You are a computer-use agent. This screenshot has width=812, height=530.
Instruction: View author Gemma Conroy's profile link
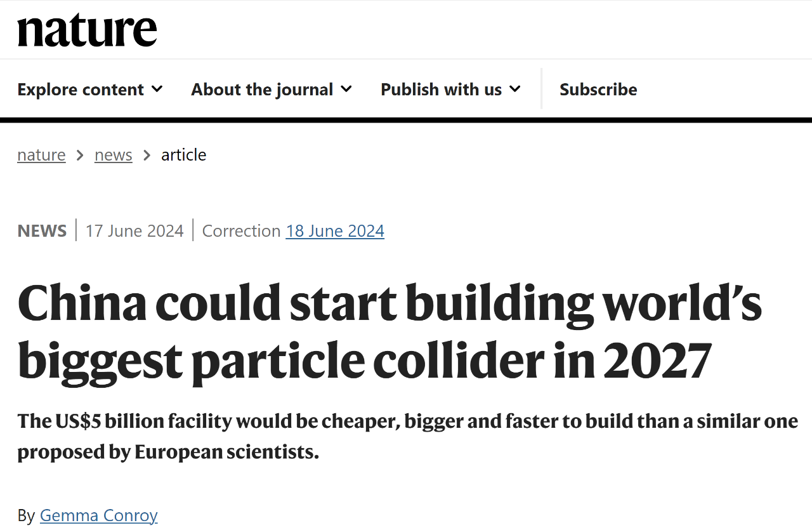(98, 515)
